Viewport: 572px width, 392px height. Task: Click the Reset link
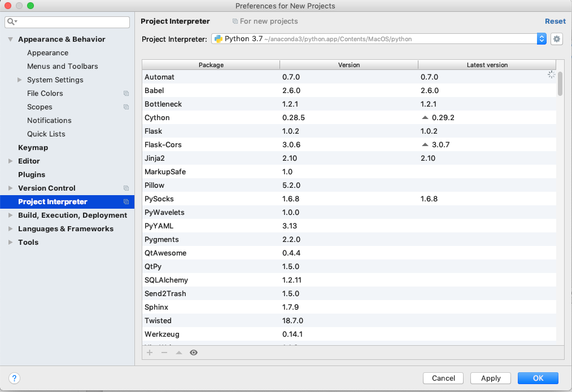click(x=554, y=21)
